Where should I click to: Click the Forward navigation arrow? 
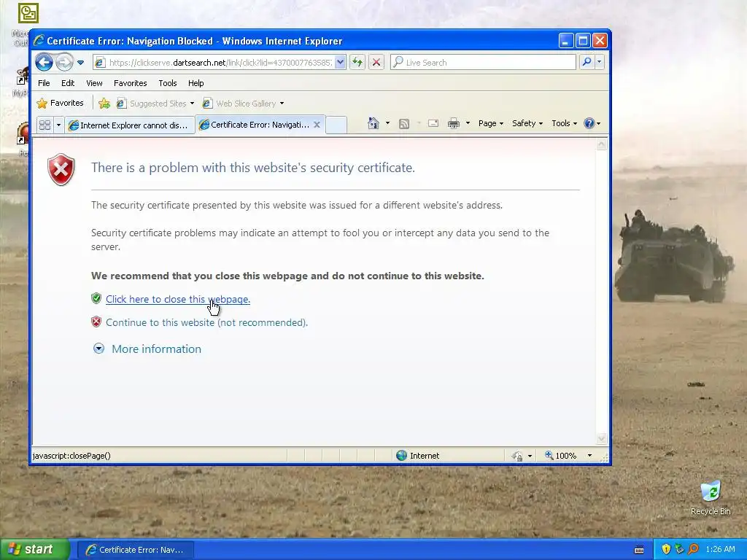64,63
